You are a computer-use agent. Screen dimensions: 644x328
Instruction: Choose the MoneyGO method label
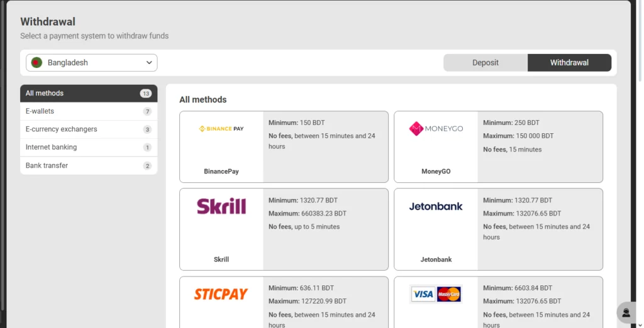click(x=436, y=172)
